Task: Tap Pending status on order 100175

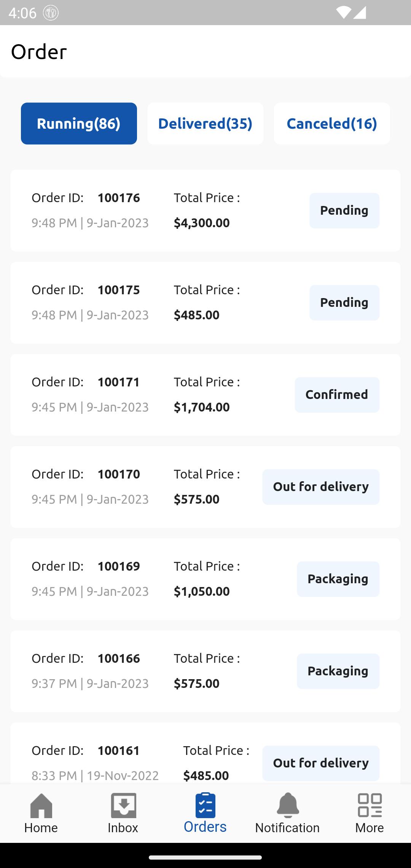Action: (344, 303)
